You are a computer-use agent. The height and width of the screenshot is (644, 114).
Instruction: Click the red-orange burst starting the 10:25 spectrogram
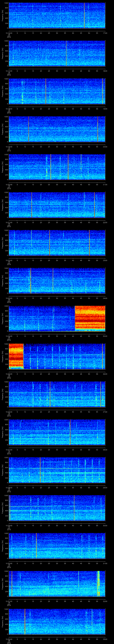16,356
